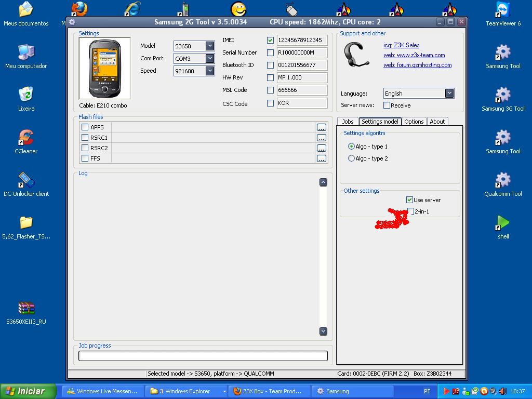
Task: Browse for the FFS flash file
Action: point(321,158)
